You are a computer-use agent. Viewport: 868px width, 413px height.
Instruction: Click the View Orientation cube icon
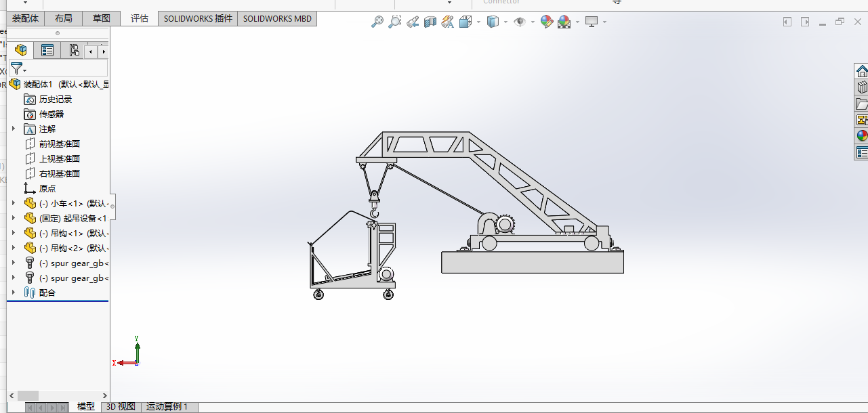point(466,22)
